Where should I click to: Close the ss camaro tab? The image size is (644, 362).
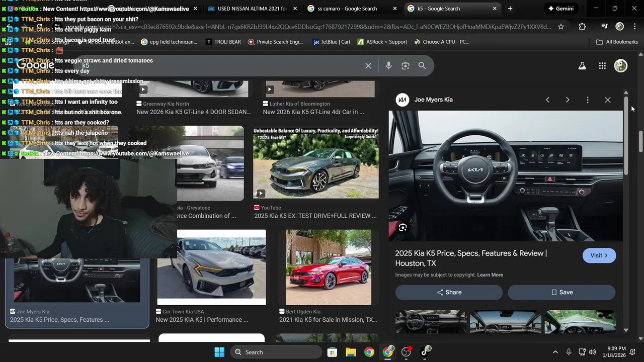click(x=394, y=9)
